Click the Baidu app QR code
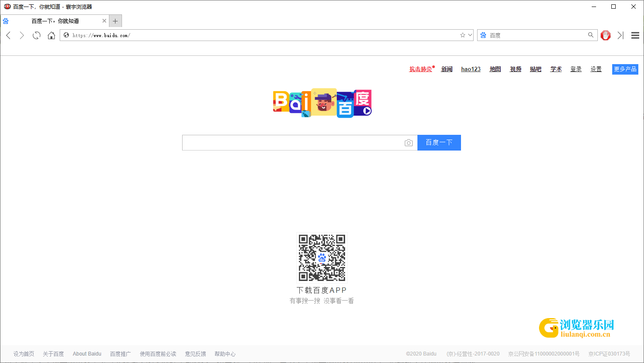 coord(322,258)
